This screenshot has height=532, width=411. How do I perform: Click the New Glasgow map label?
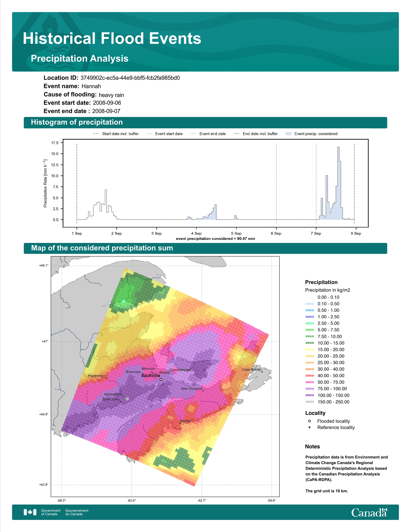click(x=192, y=389)
